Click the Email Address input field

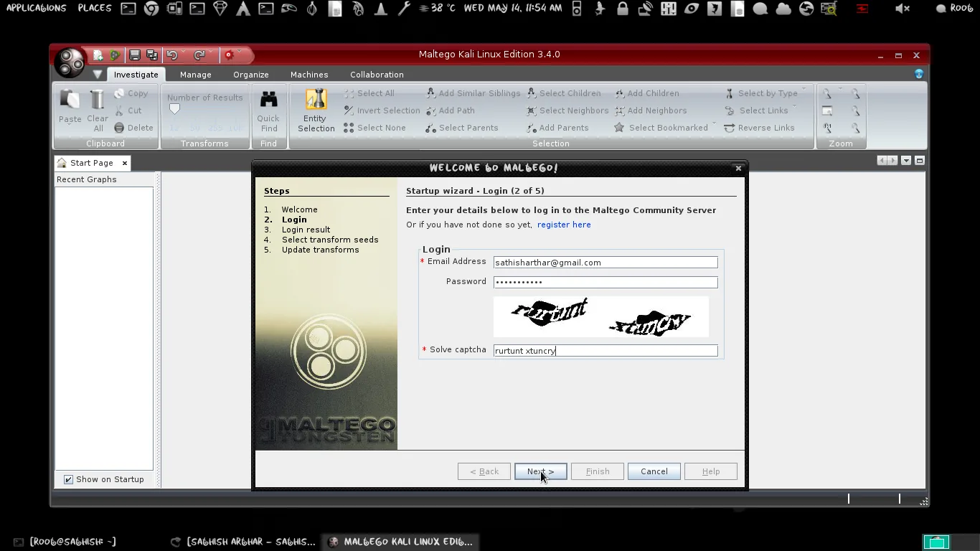coord(606,263)
